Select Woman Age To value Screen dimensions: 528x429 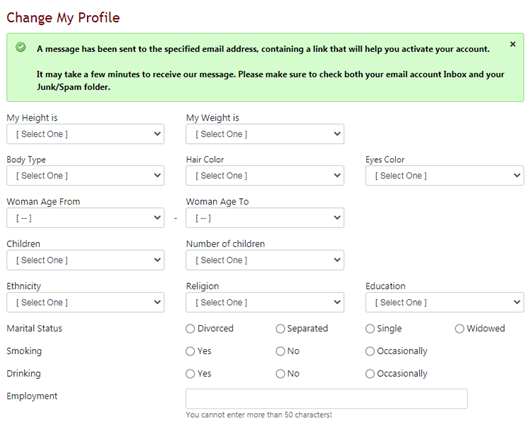coord(265,218)
